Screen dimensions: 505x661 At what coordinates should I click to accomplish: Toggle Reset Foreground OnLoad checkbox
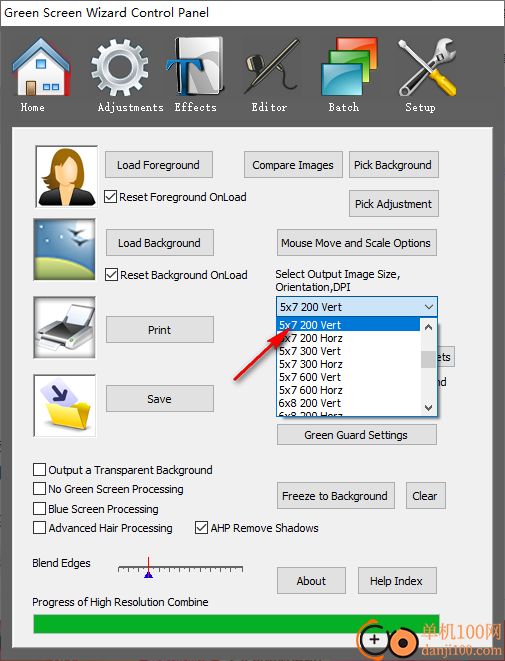coord(110,197)
